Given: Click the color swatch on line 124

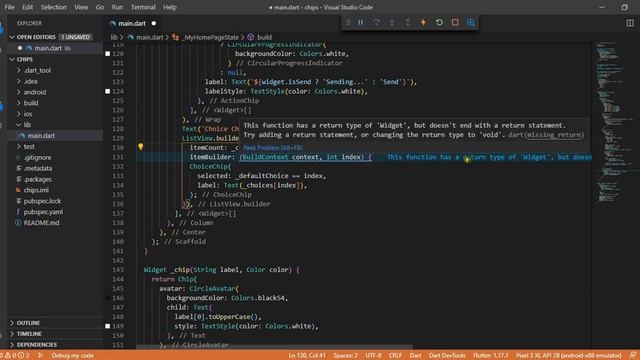Looking at the screenshot, I should point(107,91).
